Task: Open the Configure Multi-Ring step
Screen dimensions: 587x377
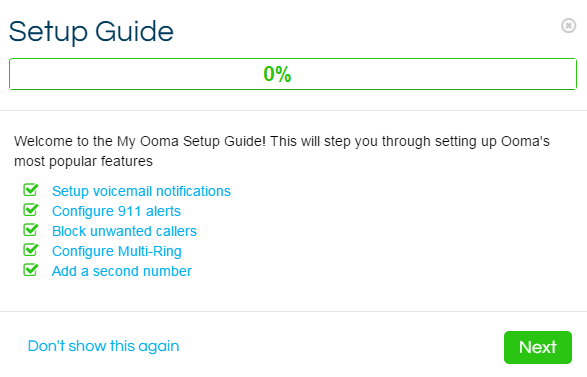Action: (116, 251)
